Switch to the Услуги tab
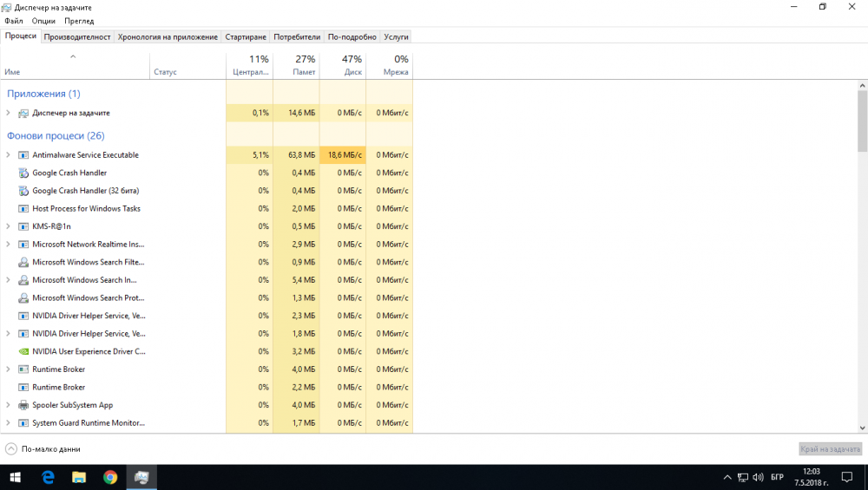The height and width of the screenshot is (490, 868). click(x=396, y=37)
